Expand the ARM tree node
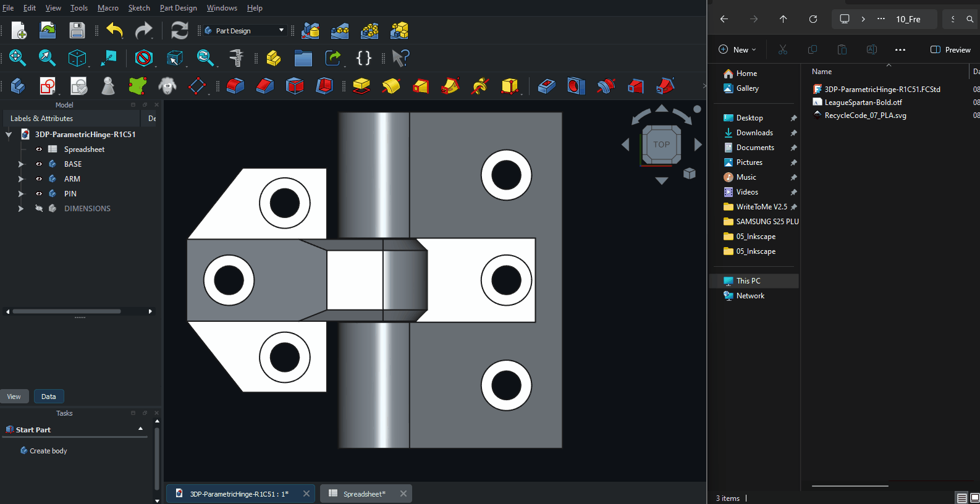This screenshot has width=980, height=504. pos(21,179)
